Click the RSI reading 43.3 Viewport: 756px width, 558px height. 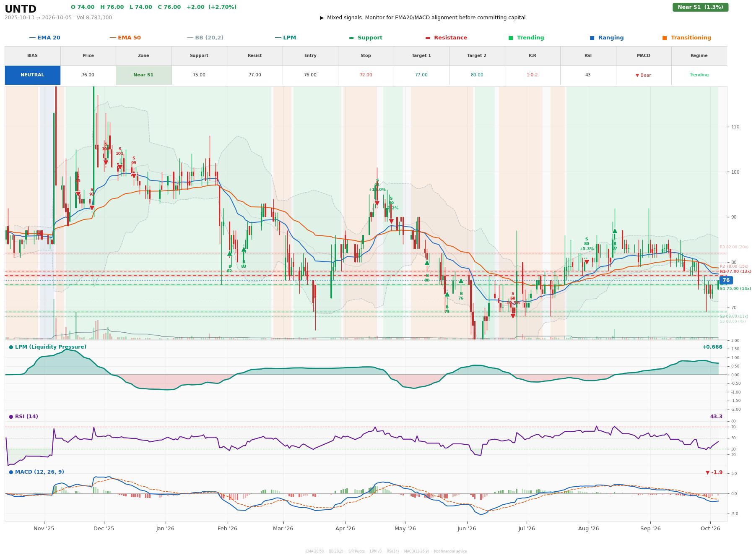tap(716, 417)
